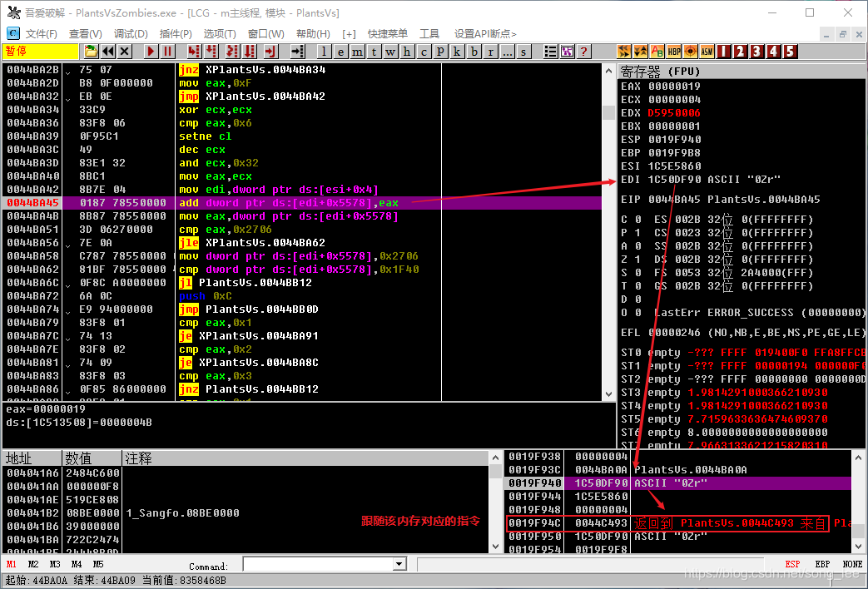Open the 调试(D) menu

click(x=131, y=34)
